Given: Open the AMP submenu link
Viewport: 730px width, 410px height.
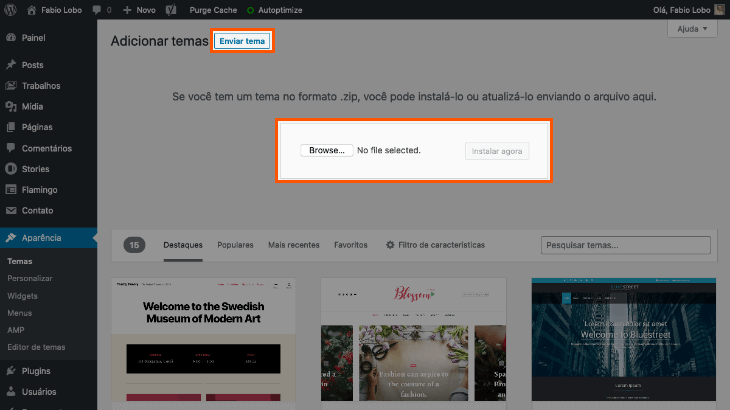Looking at the screenshot, I should pyautogui.click(x=15, y=330).
